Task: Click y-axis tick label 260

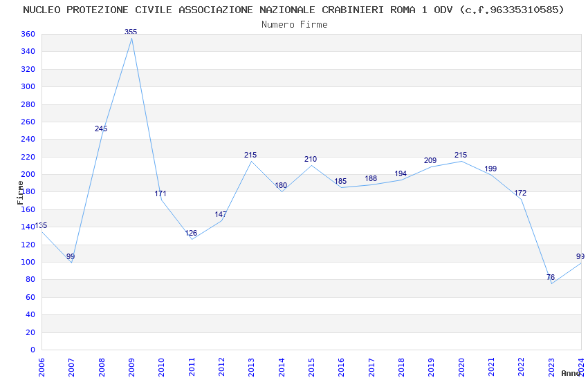Action: pos(28,122)
